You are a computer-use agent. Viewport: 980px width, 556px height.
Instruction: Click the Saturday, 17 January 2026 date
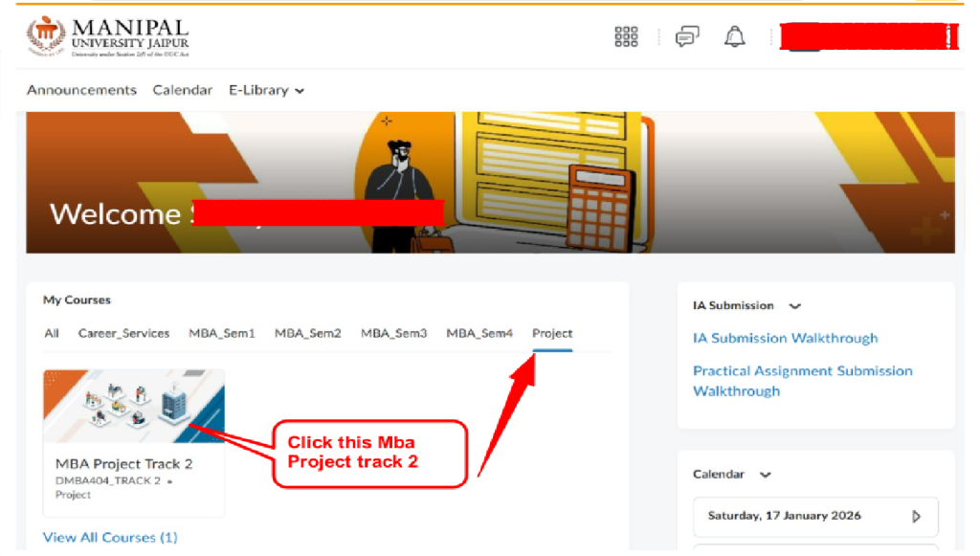pos(784,516)
